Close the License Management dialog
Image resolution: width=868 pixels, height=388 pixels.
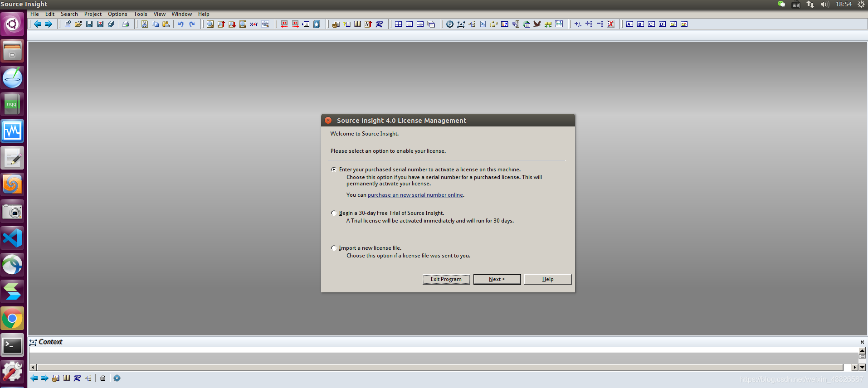click(328, 121)
